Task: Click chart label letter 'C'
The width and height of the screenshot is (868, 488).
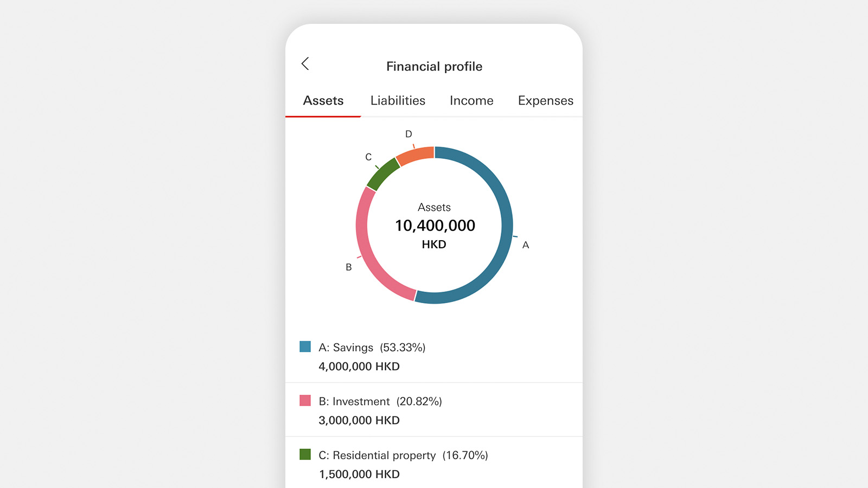Action: click(368, 157)
